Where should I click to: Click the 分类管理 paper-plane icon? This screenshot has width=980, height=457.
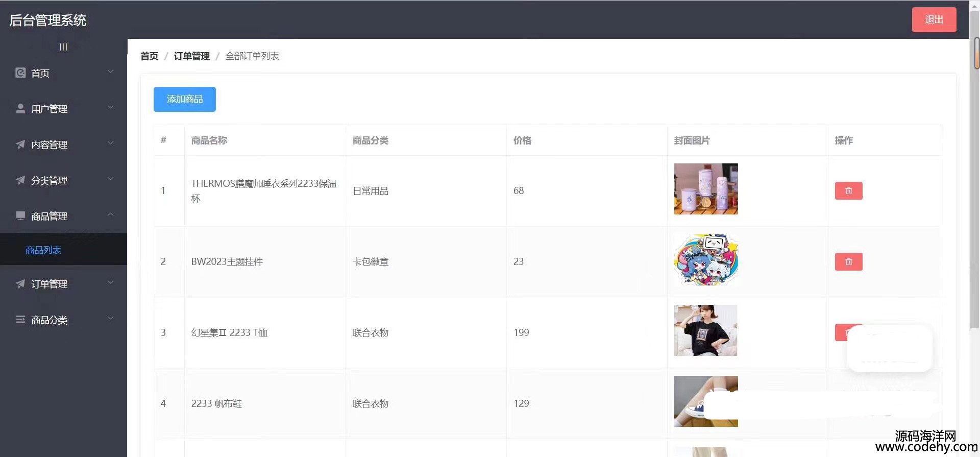(20, 180)
